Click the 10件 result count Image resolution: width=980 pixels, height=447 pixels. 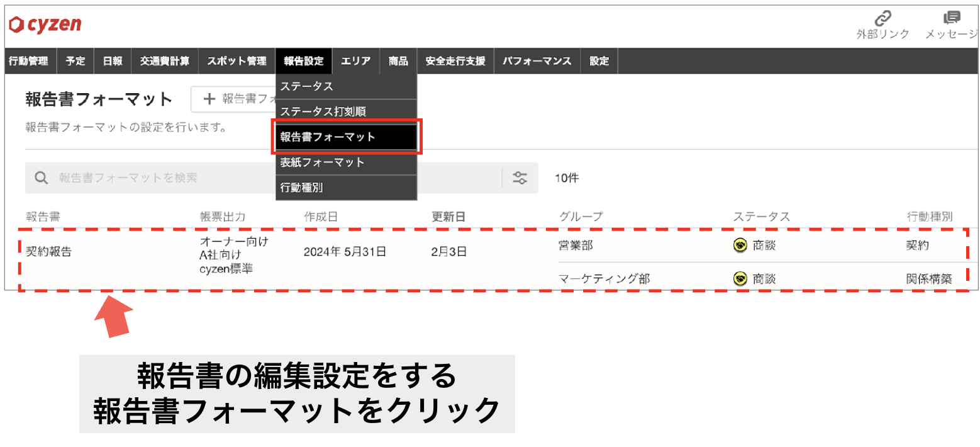click(567, 178)
